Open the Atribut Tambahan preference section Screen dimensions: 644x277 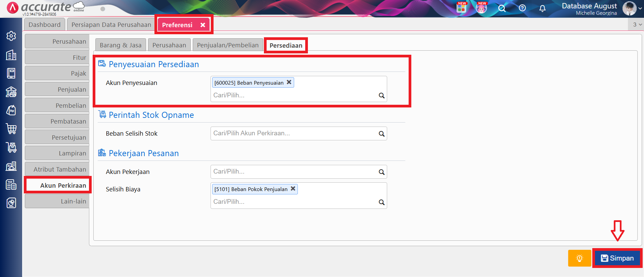57,169
